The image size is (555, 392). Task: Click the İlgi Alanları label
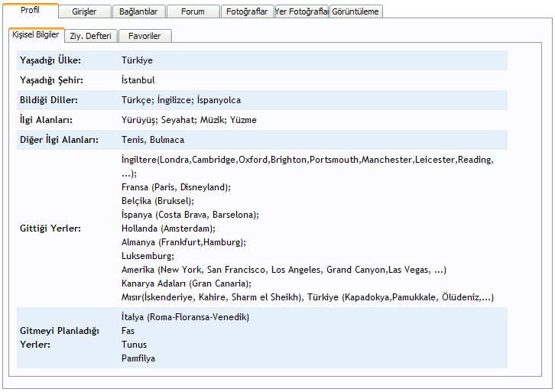(47, 120)
